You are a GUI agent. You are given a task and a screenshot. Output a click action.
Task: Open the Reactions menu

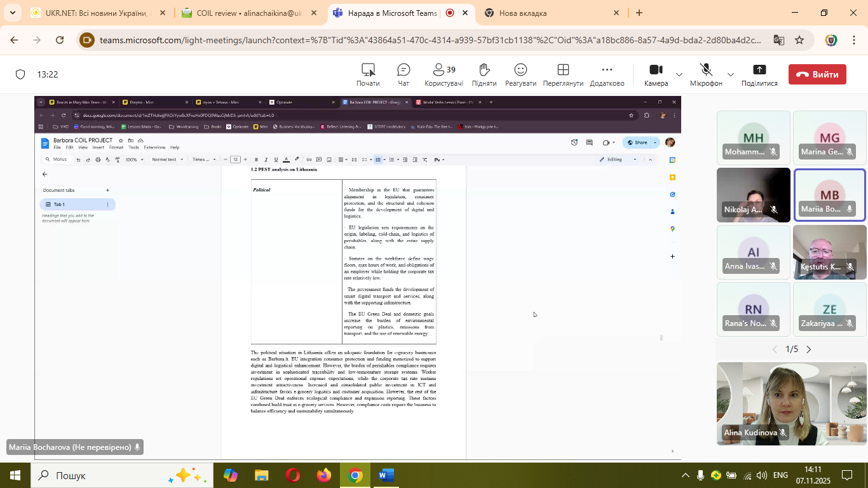pyautogui.click(x=520, y=74)
